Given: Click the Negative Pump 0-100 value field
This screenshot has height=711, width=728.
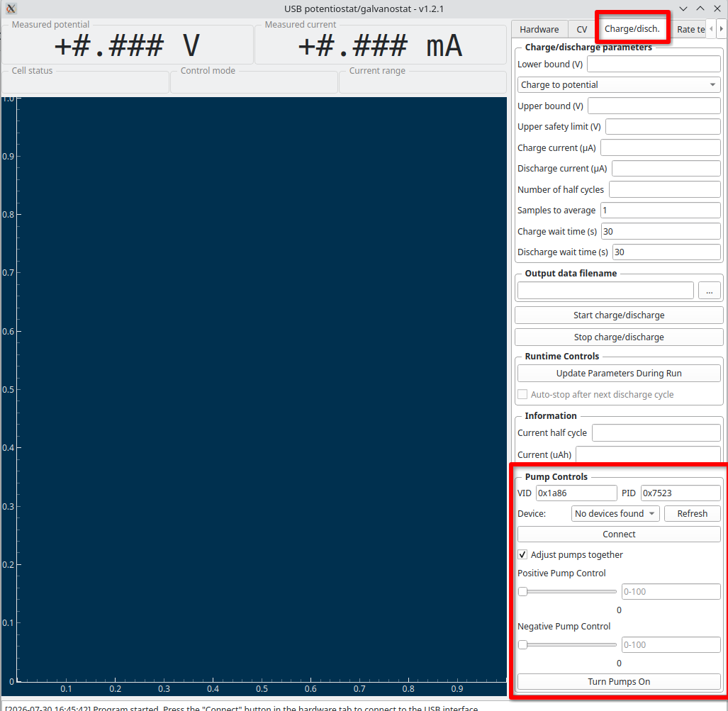Looking at the screenshot, I should (671, 644).
